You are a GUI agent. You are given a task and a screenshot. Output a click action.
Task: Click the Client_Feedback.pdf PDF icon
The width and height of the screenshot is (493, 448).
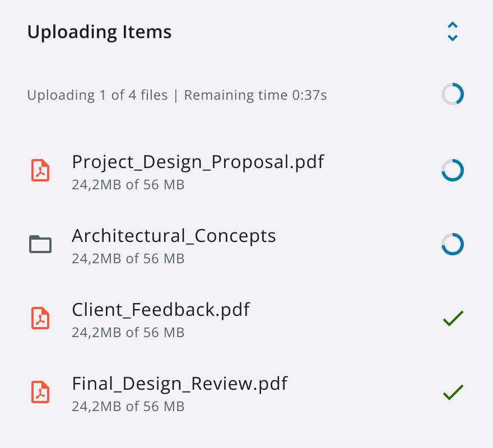(x=40, y=318)
